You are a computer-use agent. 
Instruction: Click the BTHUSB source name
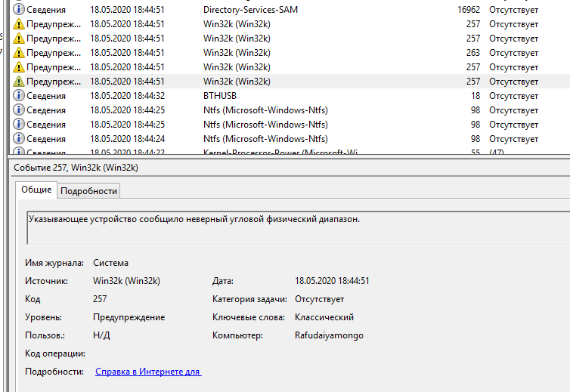tap(220, 96)
